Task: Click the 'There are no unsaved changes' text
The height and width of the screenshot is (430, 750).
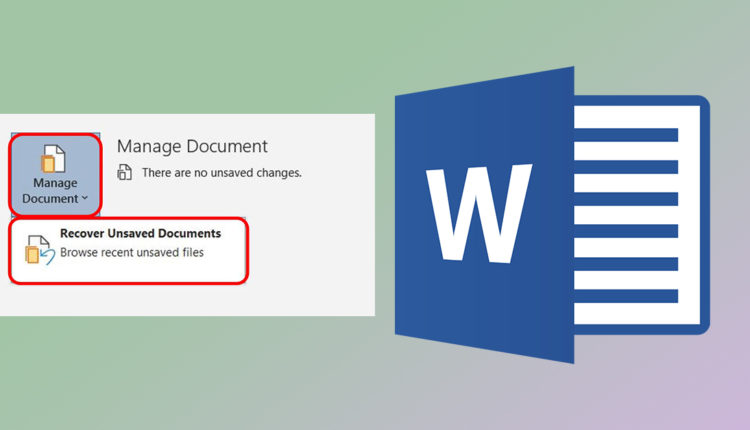Action: point(221,173)
